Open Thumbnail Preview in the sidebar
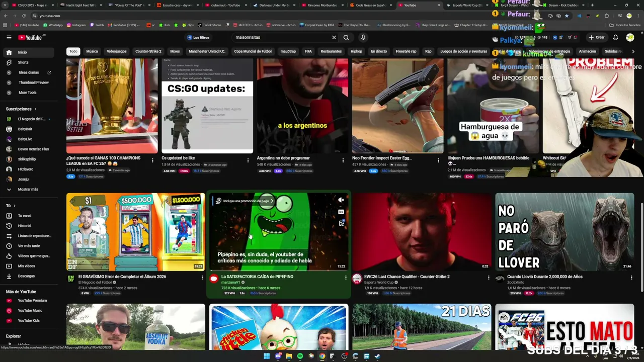The height and width of the screenshot is (362, 644). tap(29, 82)
